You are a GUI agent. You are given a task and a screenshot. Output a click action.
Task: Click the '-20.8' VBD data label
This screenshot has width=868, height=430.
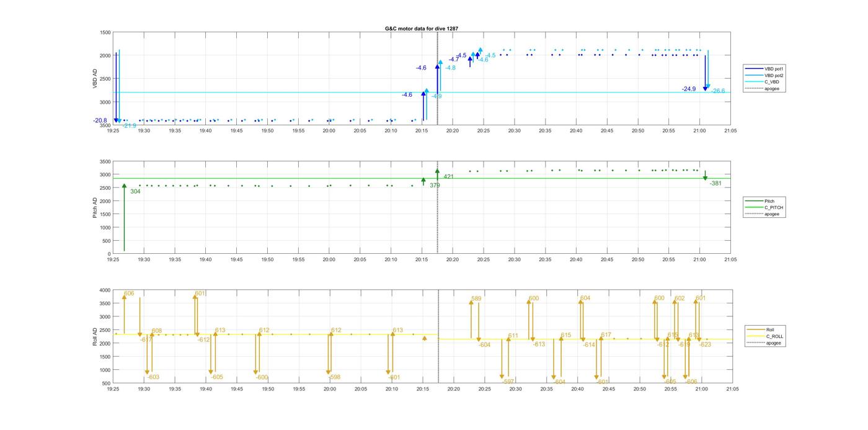(x=100, y=120)
